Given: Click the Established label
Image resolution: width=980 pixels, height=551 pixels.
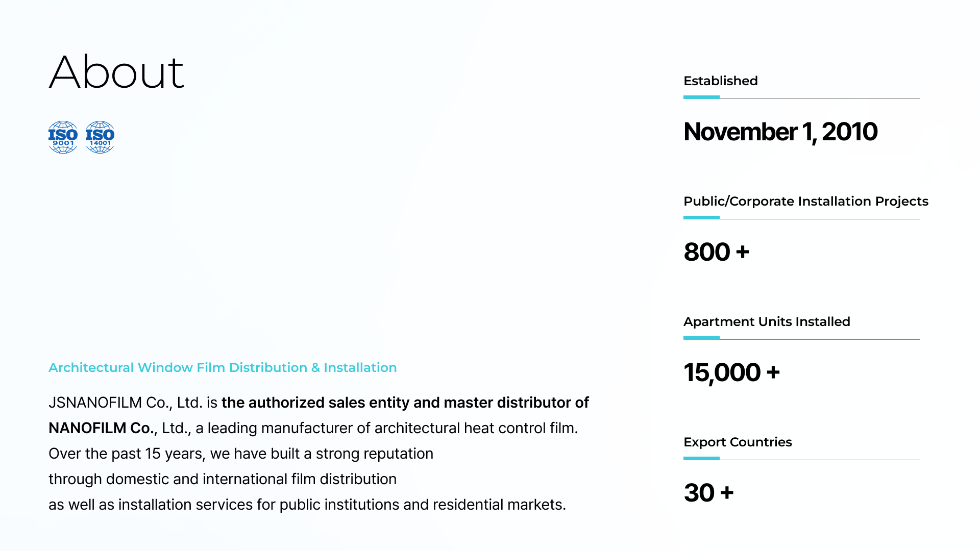Looking at the screenshot, I should click(x=720, y=81).
